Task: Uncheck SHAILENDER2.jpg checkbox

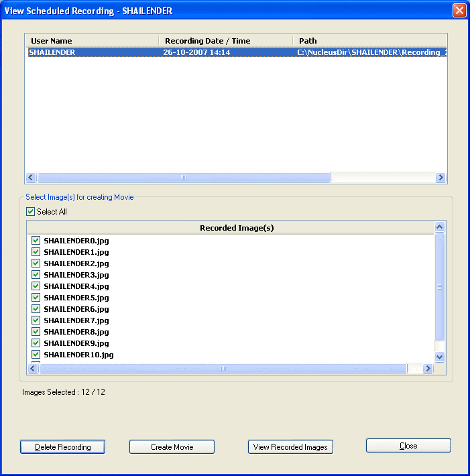Action: [x=36, y=263]
